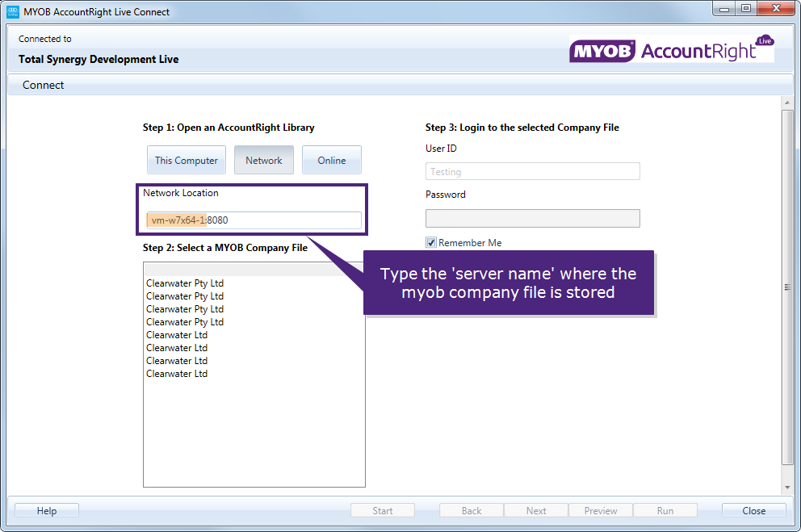
Task: Select the first Clearwater Pty Ltd file
Action: click(x=185, y=283)
